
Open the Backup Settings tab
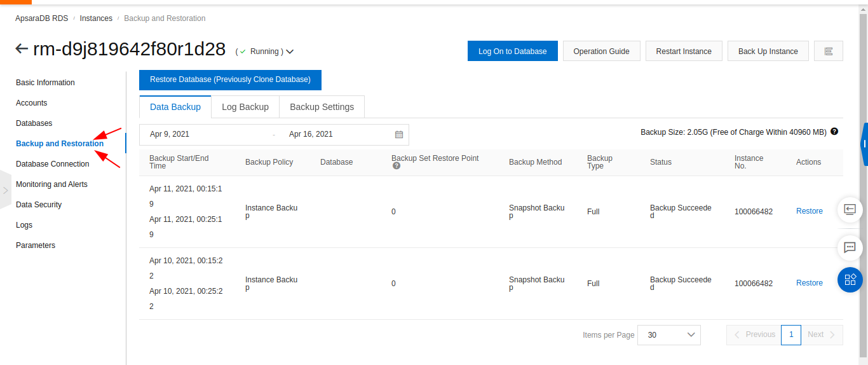click(322, 107)
